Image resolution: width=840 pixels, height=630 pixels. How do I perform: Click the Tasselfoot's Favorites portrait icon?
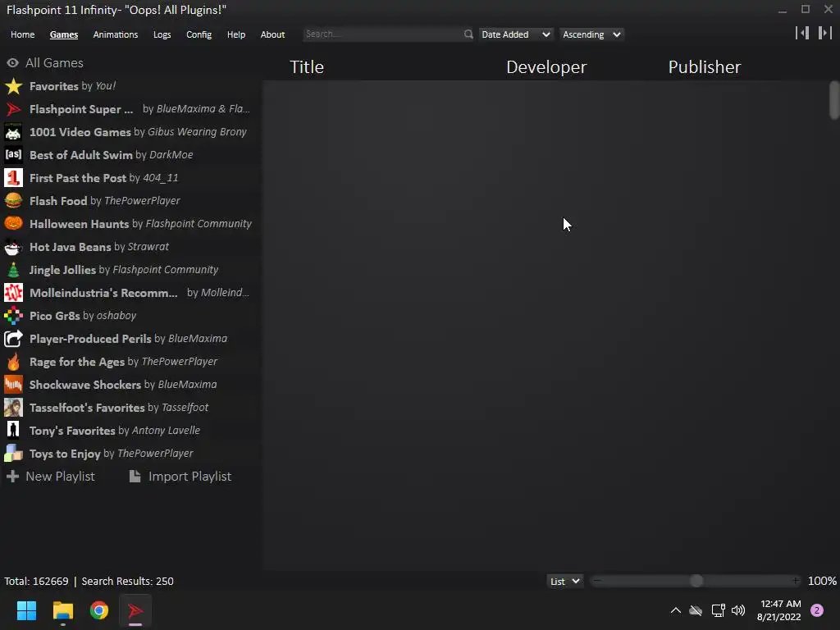pos(13,408)
